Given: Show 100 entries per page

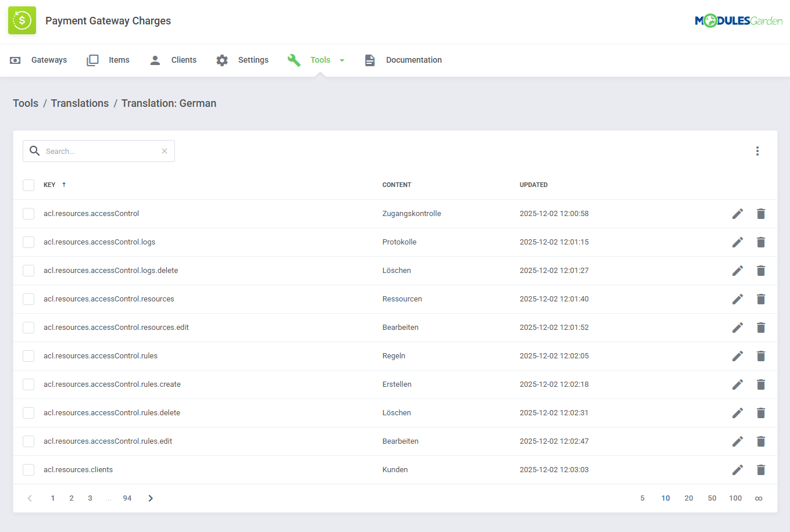Looking at the screenshot, I should (735, 498).
